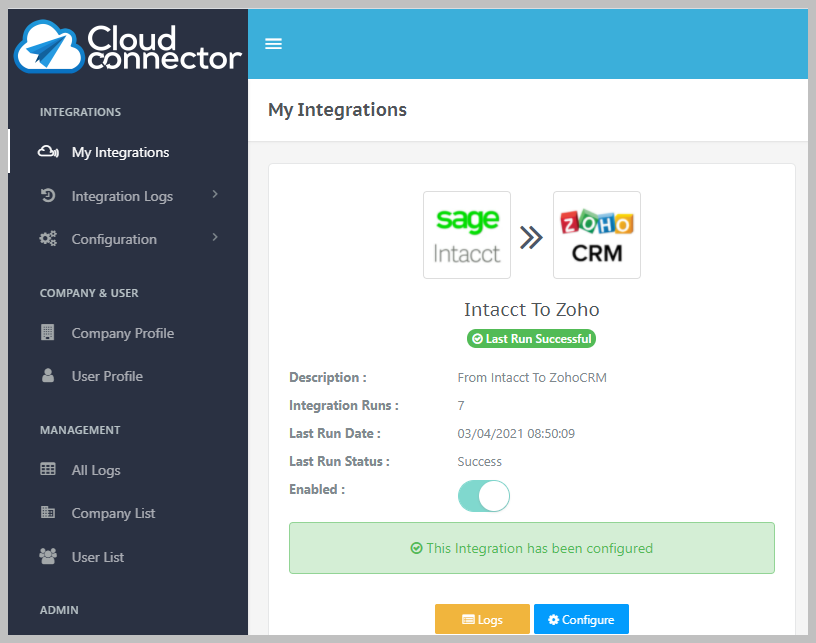This screenshot has height=643, width=816.
Task: Click the Integration Runs value '7'
Action: click(461, 405)
